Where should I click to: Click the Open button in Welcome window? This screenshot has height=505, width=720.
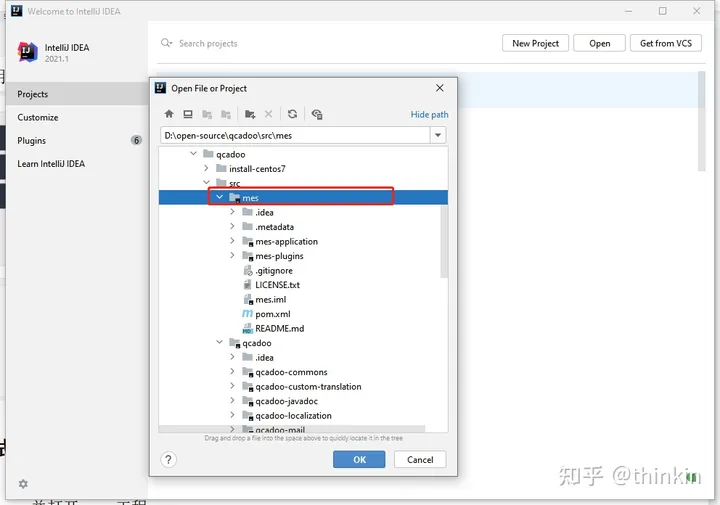pos(599,43)
